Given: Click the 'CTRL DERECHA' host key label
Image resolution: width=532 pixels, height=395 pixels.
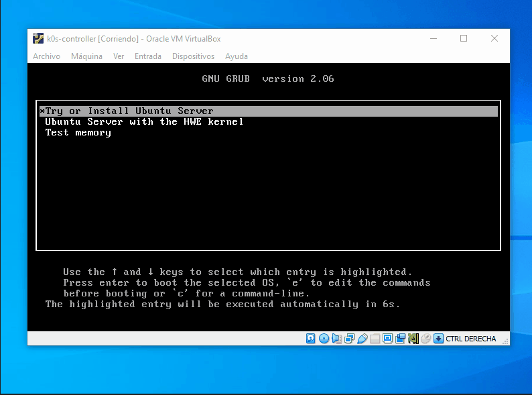Looking at the screenshot, I should click(x=470, y=339).
